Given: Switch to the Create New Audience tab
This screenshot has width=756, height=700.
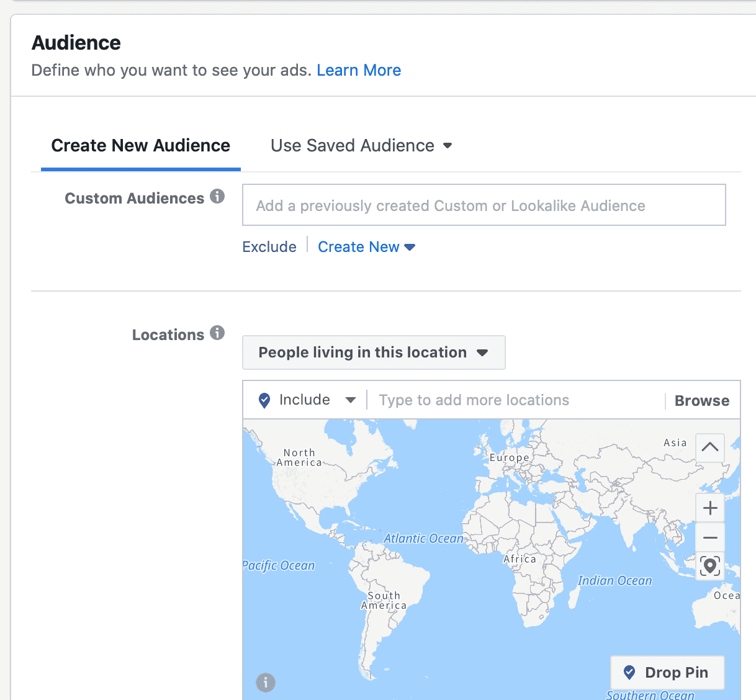Looking at the screenshot, I should pos(140,145).
